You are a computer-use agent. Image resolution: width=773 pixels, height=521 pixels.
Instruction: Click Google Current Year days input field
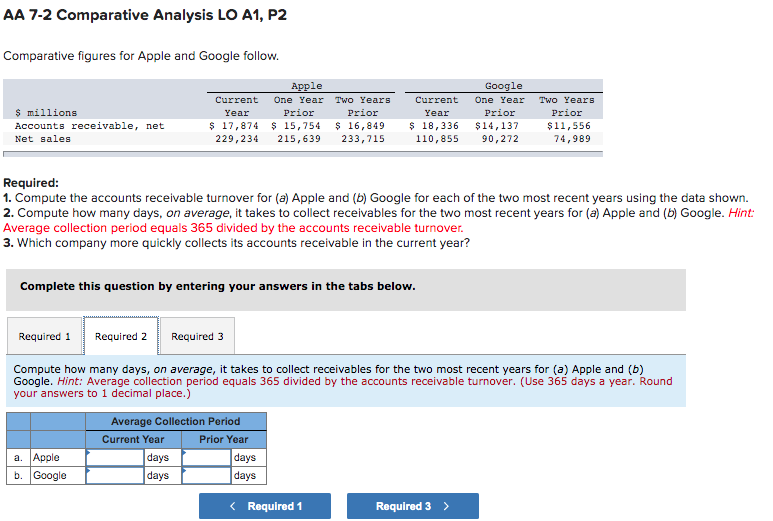click(x=115, y=476)
